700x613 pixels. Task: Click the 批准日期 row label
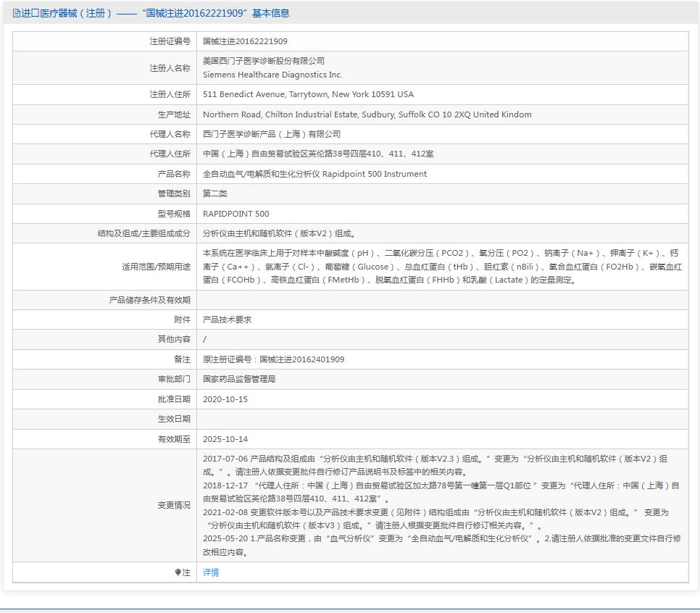click(174, 399)
